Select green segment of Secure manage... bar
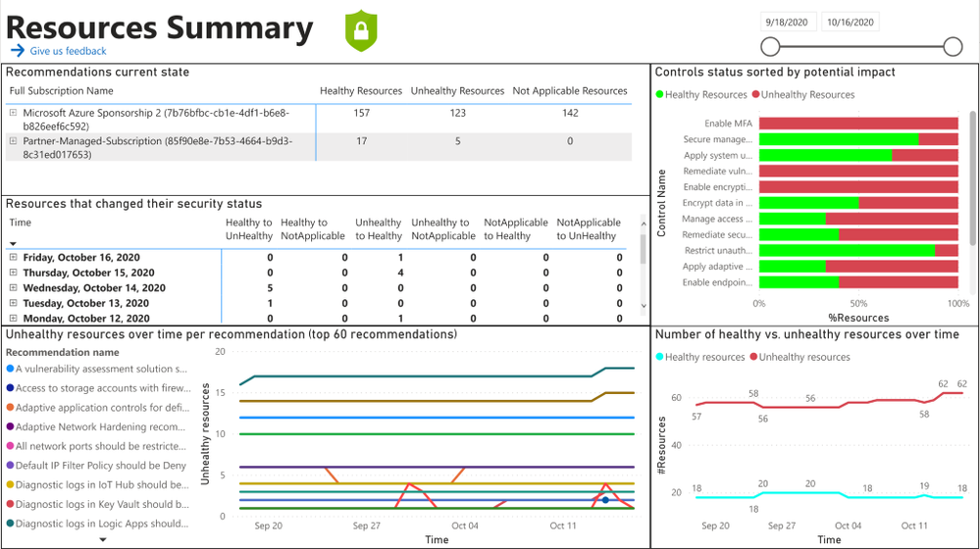 (x=839, y=139)
